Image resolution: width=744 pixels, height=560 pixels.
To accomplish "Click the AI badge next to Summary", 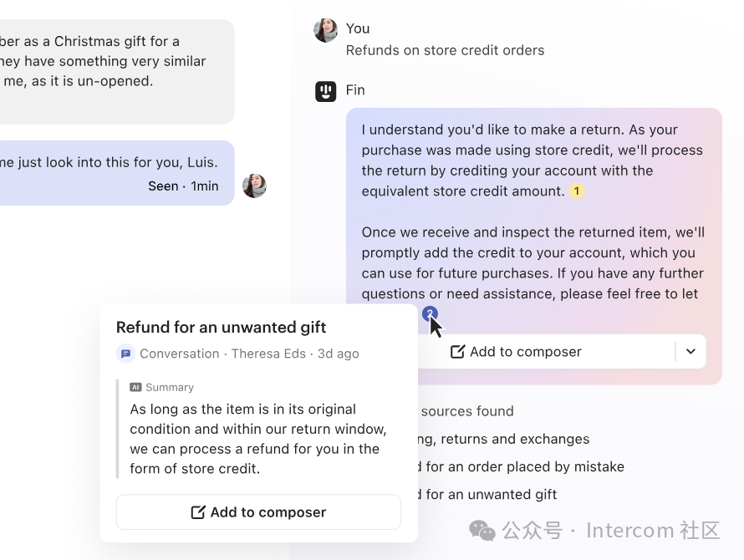I will [135, 388].
